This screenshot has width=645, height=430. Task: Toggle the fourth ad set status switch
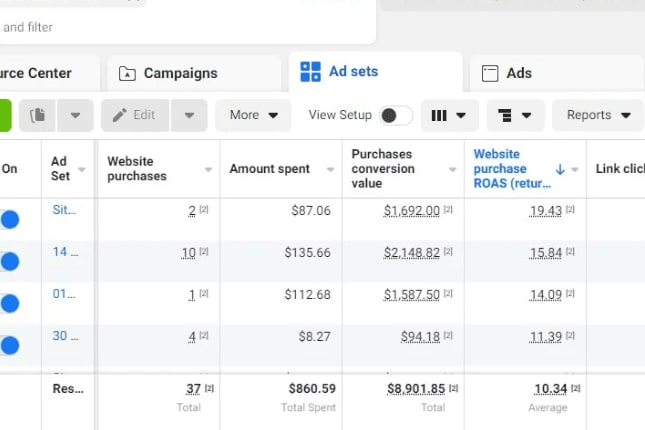(10, 345)
